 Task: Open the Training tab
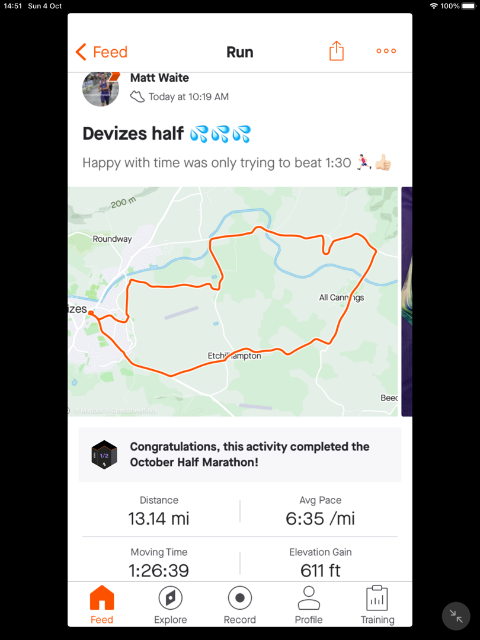[x=377, y=605]
